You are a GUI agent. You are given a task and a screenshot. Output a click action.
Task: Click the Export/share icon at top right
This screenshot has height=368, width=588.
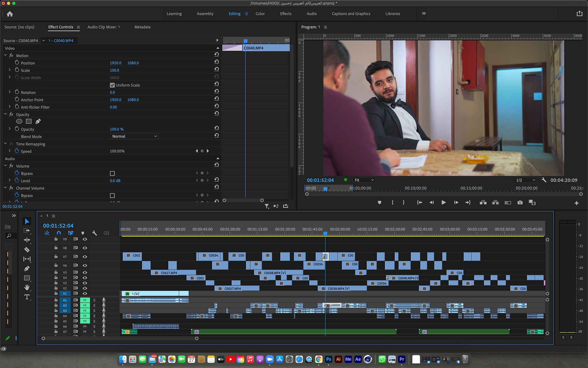click(x=579, y=13)
